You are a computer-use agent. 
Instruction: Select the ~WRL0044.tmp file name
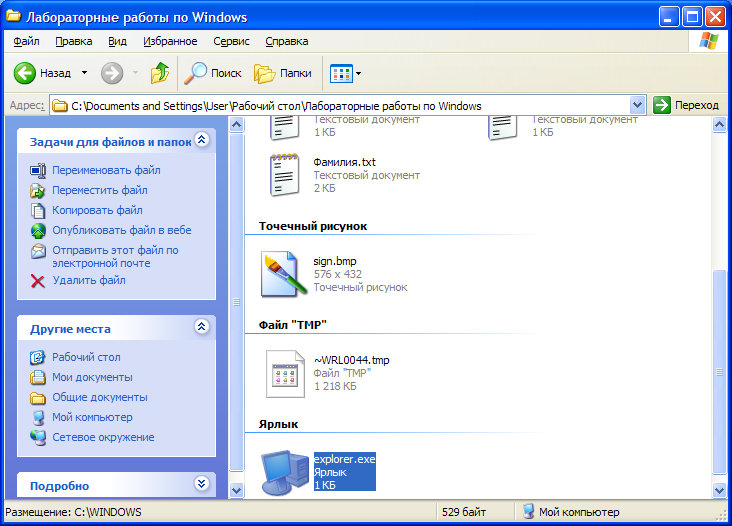coord(352,360)
